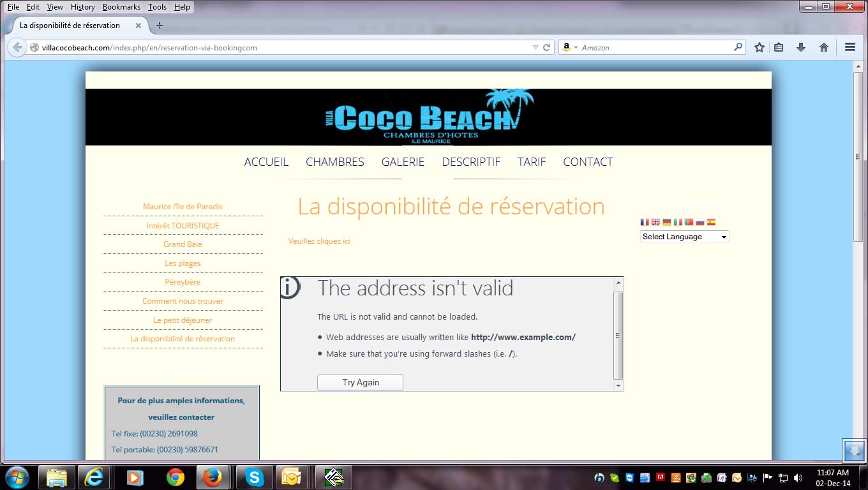Click the Veuillez cliquez ici link
868x490 pixels.
[x=319, y=241]
